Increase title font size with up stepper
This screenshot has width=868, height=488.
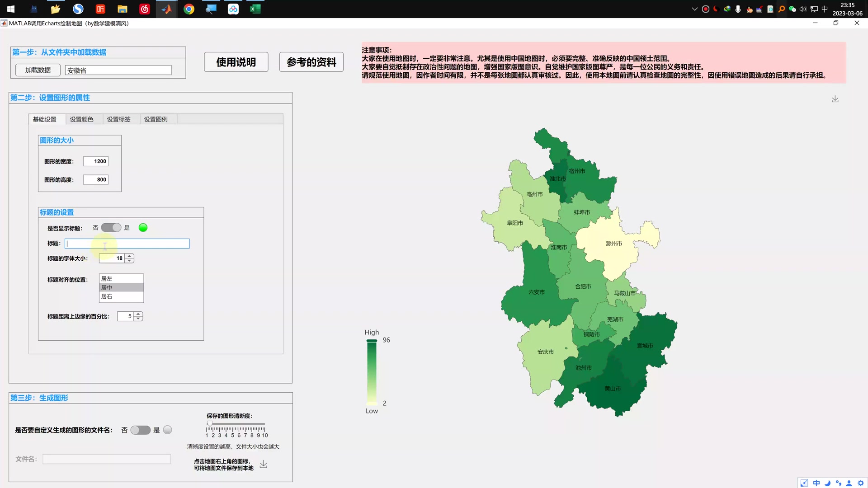129,255
